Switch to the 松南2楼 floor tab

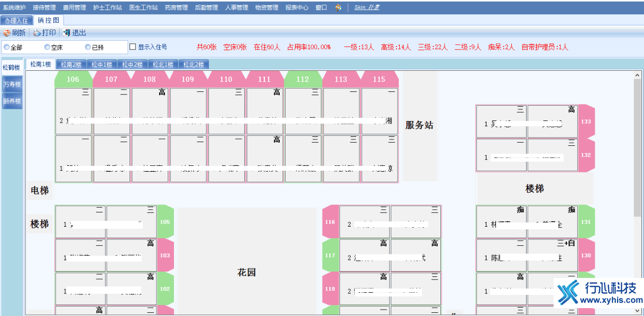tap(71, 64)
